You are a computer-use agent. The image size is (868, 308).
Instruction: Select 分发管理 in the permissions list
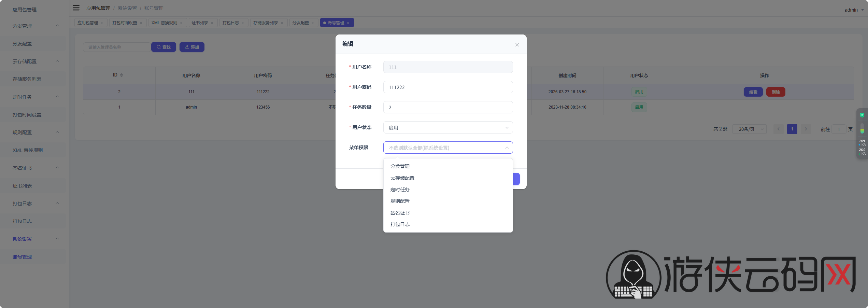click(x=400, y=166)
